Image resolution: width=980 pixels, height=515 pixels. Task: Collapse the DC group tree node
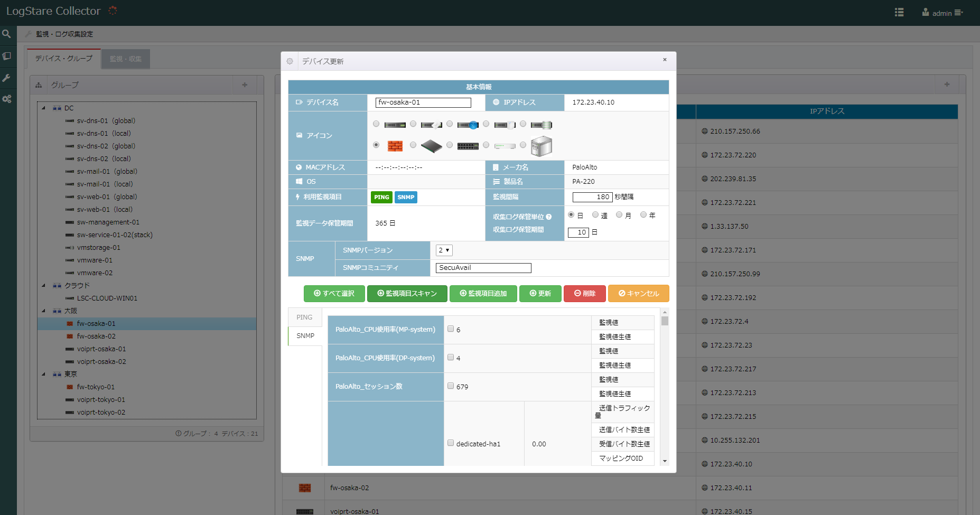pyautogui.click(x=43, y=108)
